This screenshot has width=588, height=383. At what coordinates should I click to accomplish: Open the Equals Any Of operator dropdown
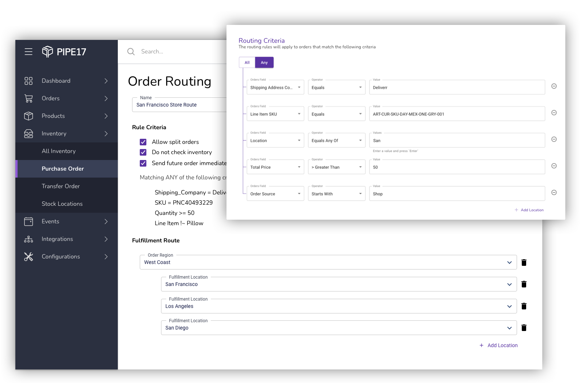[337, 141]
